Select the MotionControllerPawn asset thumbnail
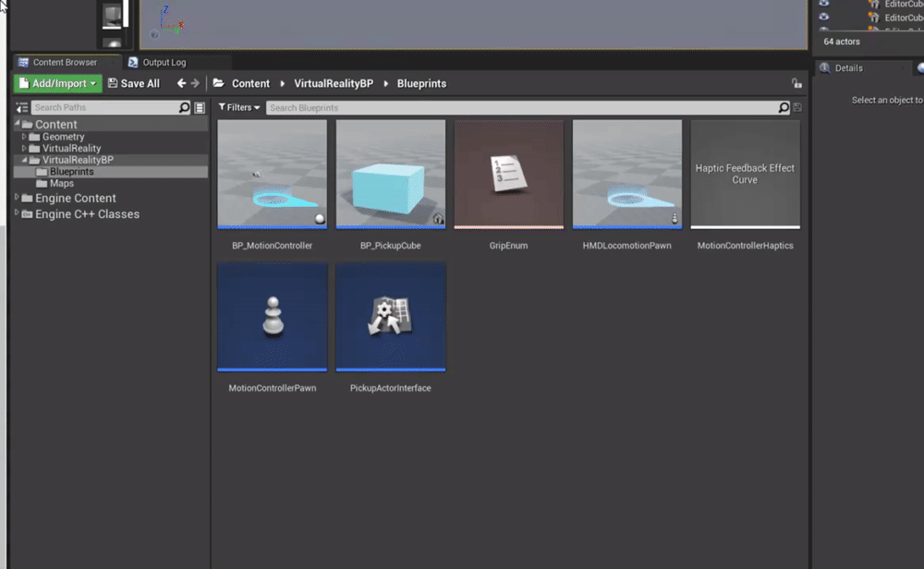924x569 pixels. point(273,317)
